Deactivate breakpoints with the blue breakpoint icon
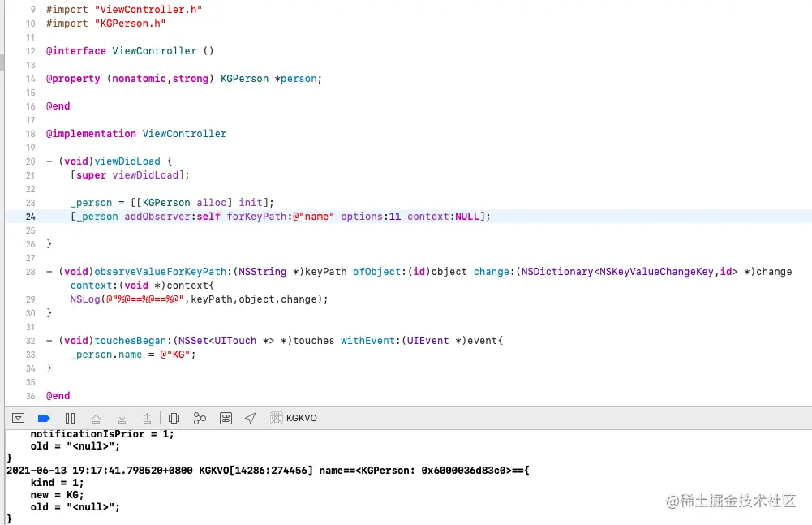Screen dimensions: 812x525 click(44, 418)
